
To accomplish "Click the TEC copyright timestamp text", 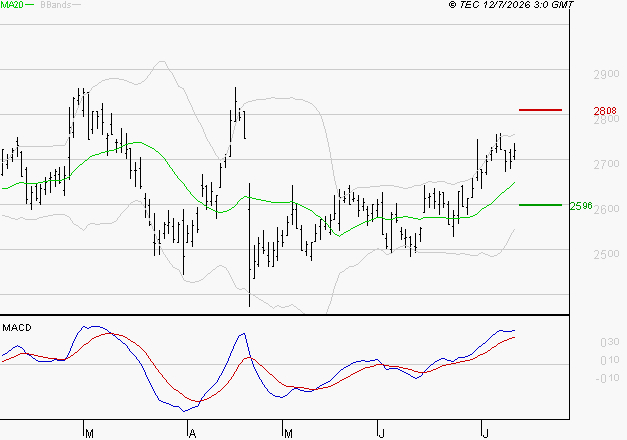I will tap(511, 5).
